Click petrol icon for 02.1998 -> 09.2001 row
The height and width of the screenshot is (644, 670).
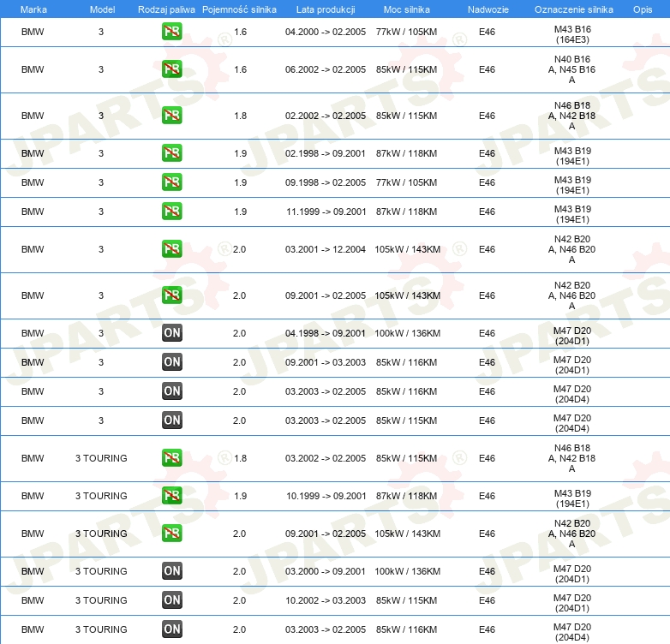[171, 153]
